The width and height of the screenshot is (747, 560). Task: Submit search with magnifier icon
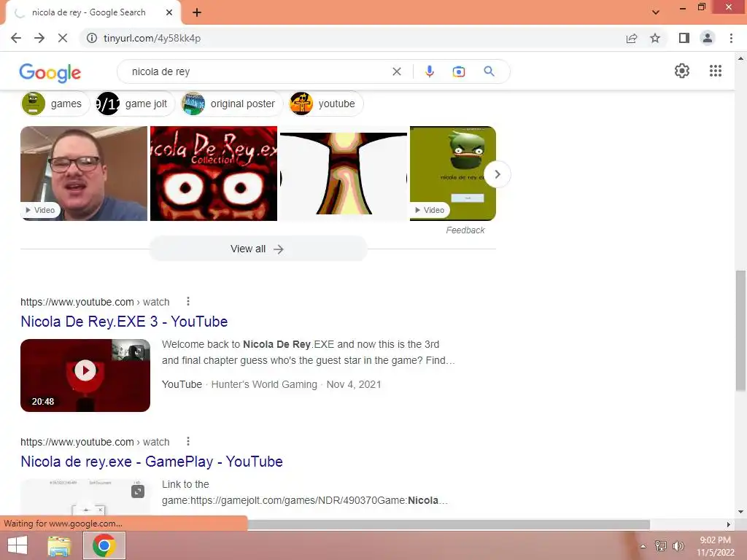489,71
